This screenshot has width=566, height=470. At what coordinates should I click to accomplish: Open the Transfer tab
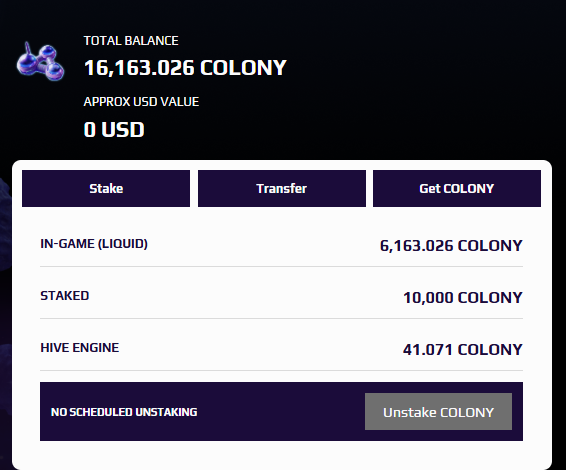click(282, 188)
